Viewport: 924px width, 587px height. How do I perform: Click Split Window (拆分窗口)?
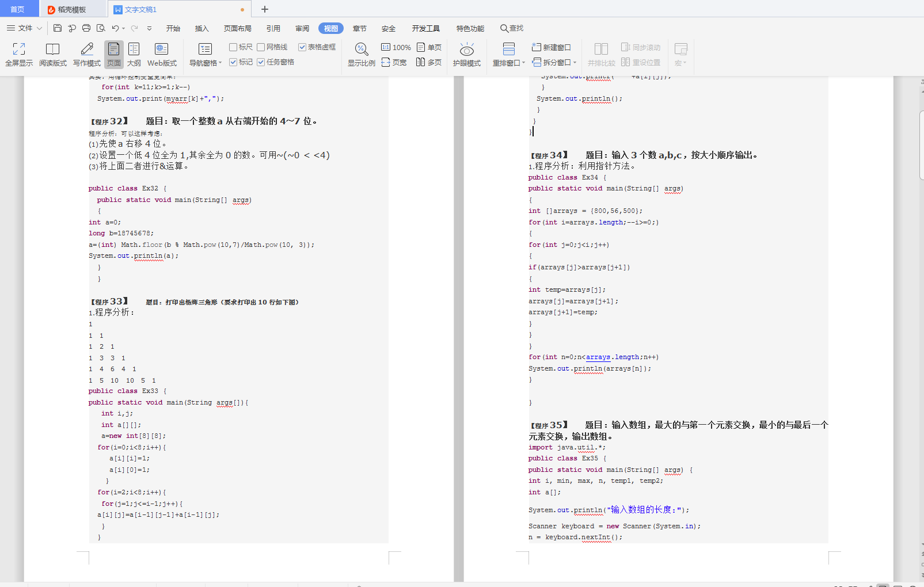pos(552,62)
